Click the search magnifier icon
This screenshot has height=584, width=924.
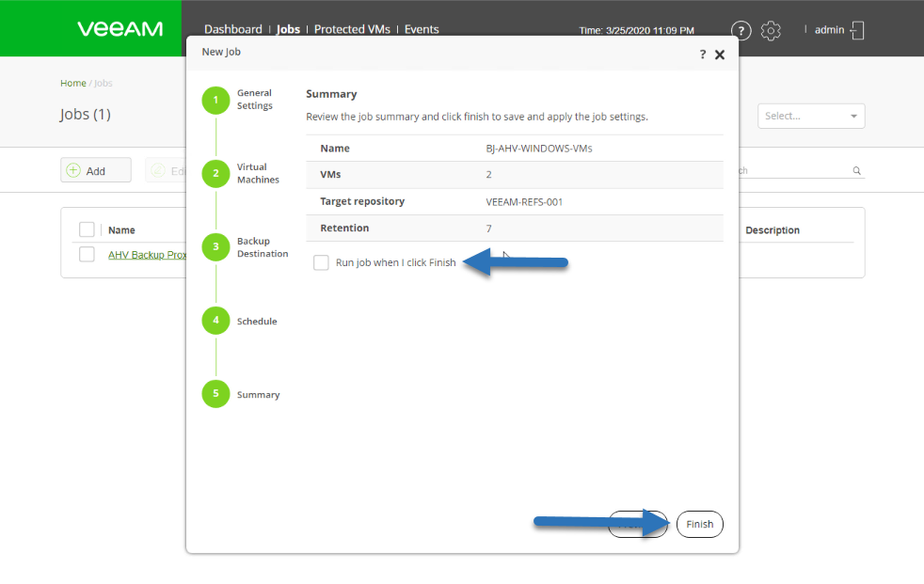857,171
